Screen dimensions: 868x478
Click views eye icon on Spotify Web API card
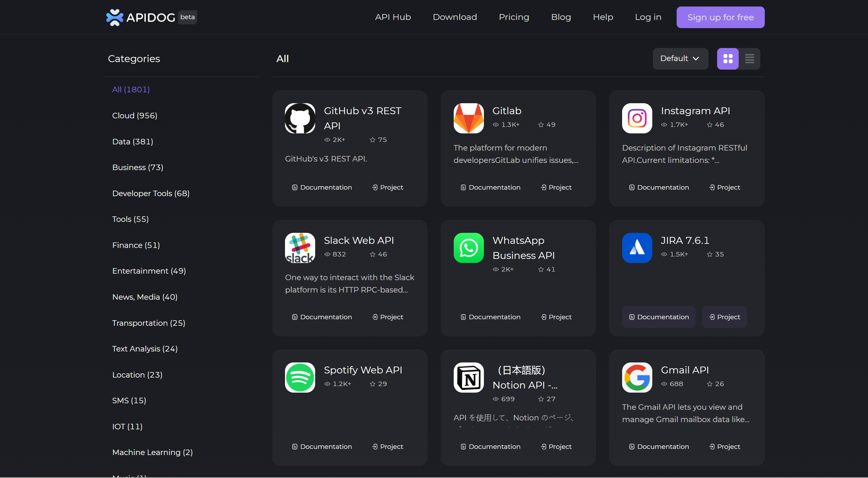pos(327,384)
